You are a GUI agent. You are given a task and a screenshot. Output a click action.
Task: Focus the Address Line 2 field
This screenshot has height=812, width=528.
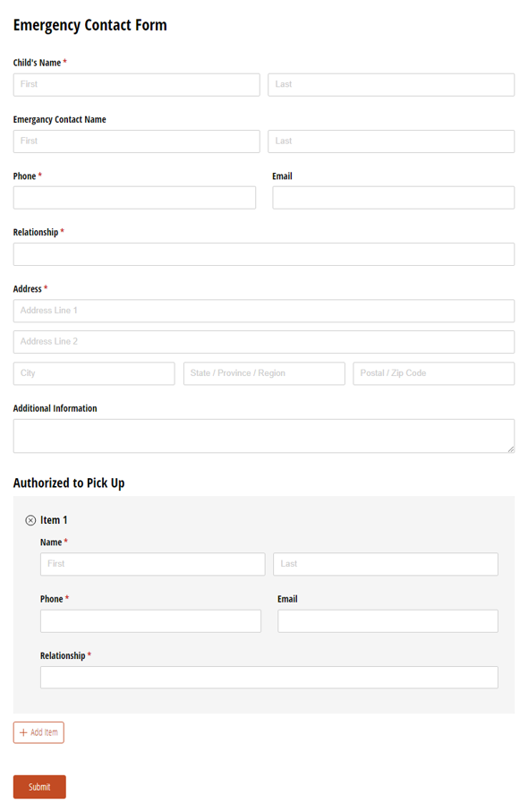click(x=264, y=342)
